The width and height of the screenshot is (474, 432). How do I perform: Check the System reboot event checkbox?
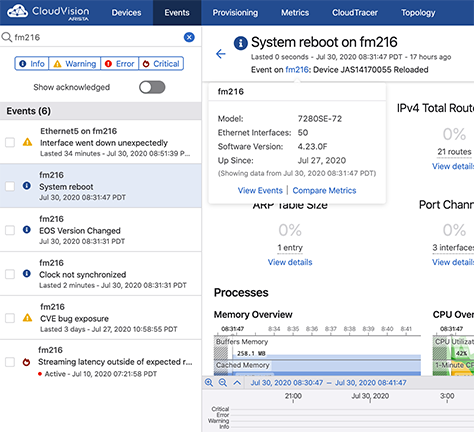click(x=10, y=186)
